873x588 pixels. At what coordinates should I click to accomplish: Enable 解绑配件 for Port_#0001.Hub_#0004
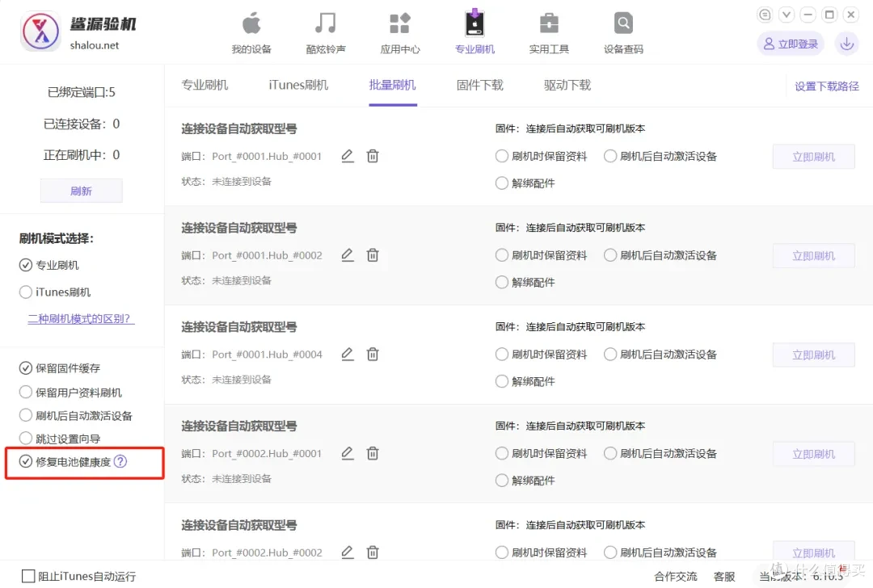pyautogui.click(x=502, y=380)
